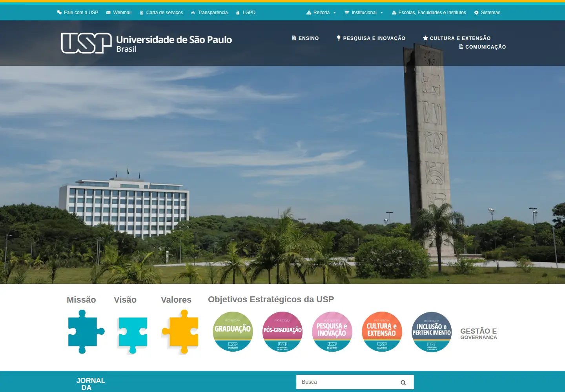Open the Ensino main menu item
Image resolution: width=565 pixels, height=392 pixels.
click(x=305, y=38)
